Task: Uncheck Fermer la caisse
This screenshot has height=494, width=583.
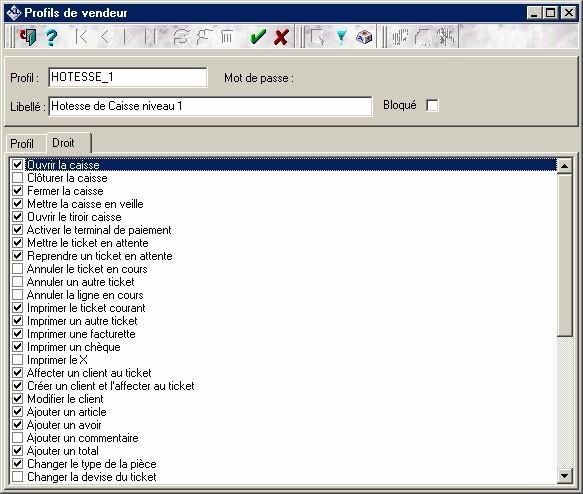Action: (17, 191)
